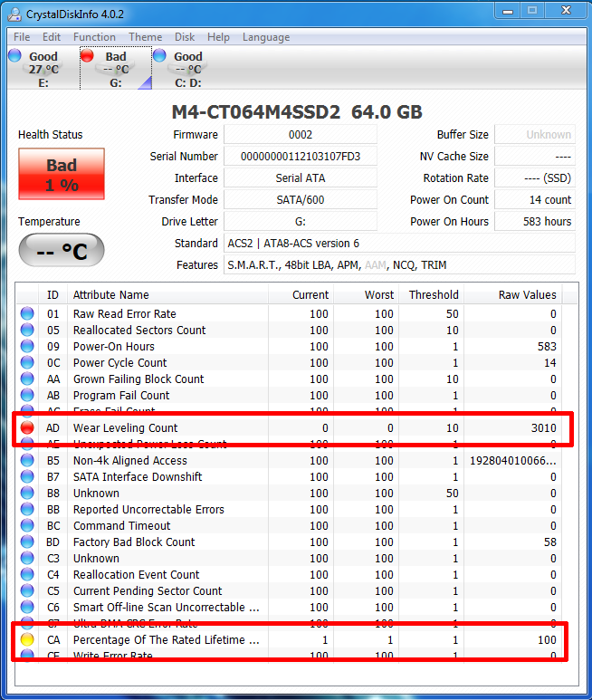
Task: Click the Transfer Mode field SATA/600
Action: coord(301,199)
